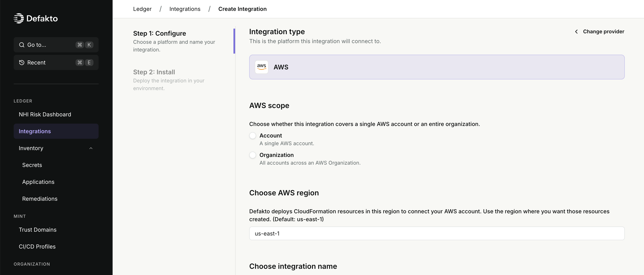Screen dimensions: 644x275
Task: Click the 'A single AWS account.' description
Action: [x=287, y=144]
